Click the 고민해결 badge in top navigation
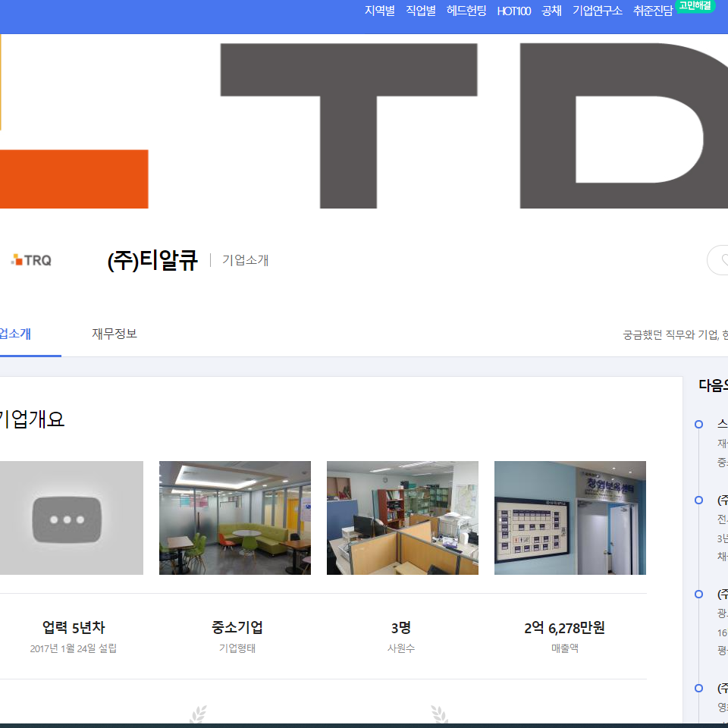Image resolution: width=728 pixels, height=728 pixels. [695, 6]
